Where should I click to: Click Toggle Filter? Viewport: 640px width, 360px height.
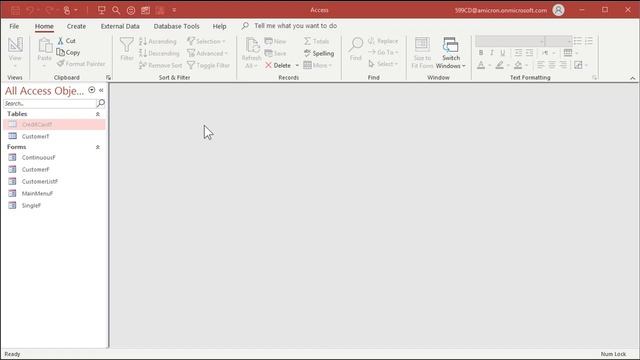pyautogui.click(x=209, y=65)
